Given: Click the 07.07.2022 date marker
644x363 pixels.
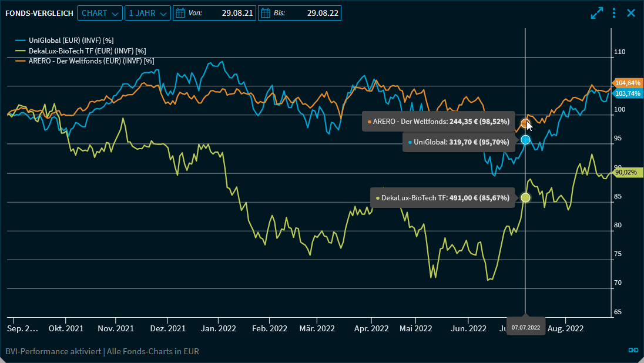Looking at the screenshot, I should [525, 327].
